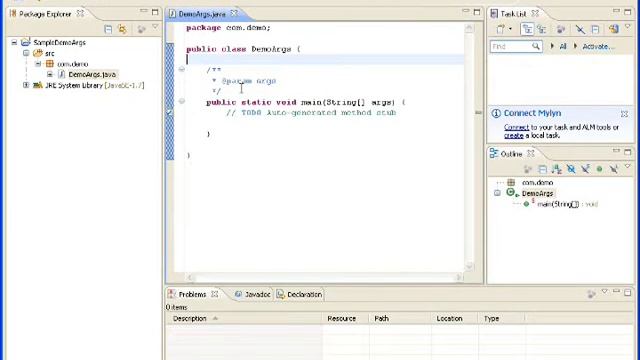Click the editor vertical scrollbar up arrow

tap(469, 28)
